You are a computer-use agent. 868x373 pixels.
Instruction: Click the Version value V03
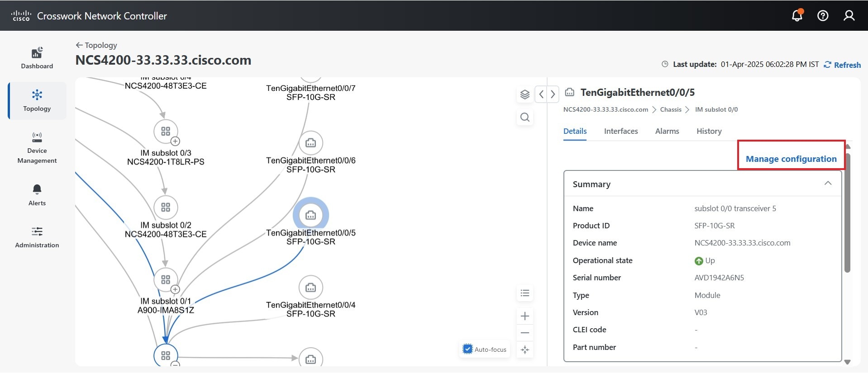click(x=701, y=312)
